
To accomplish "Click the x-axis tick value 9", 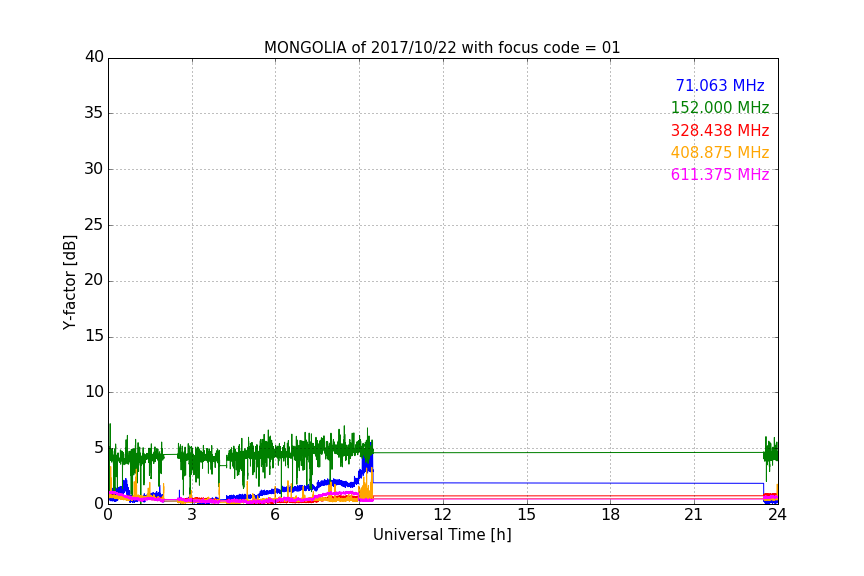I will (359, 515).
